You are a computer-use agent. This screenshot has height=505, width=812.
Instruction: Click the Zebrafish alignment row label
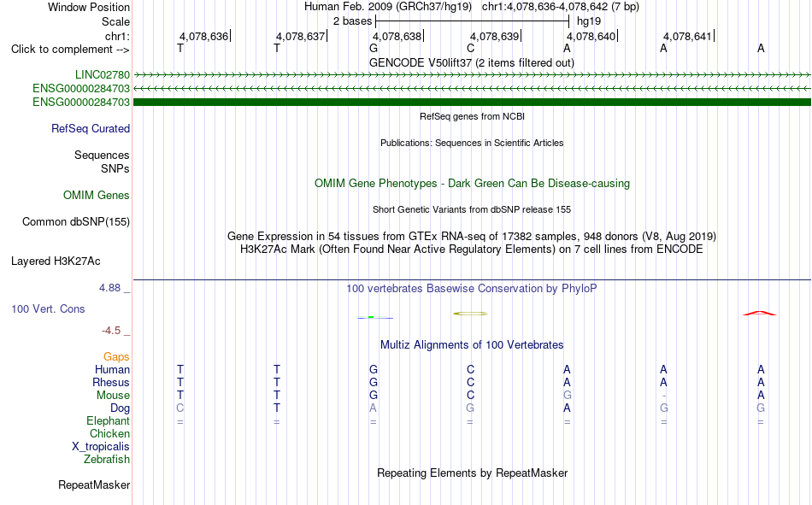pyautogui.click(x=107, y=459)
